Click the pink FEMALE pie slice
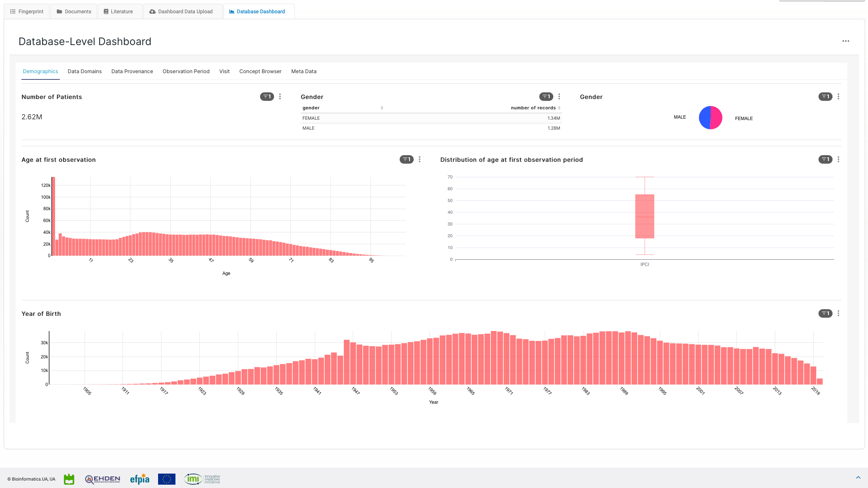The height and width of the screenshot is (488, 868). tap(717, 117)
